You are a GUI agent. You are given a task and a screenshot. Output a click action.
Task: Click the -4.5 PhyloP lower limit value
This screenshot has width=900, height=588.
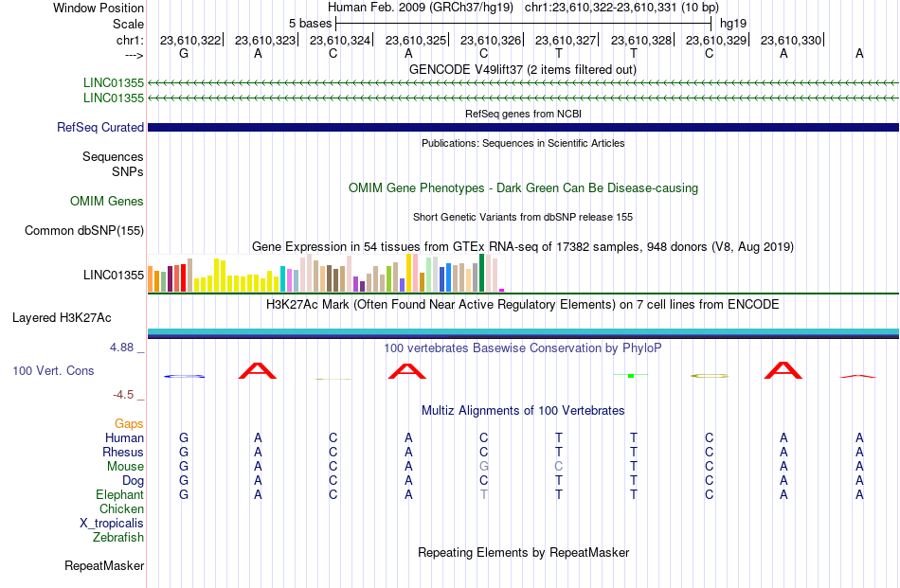[x=123, y=395]
